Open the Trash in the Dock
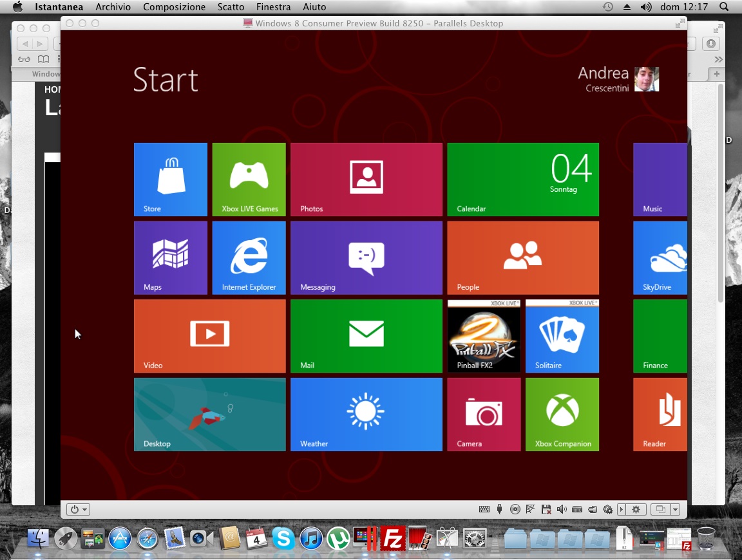The image size is (742, 560). (706, 538)
